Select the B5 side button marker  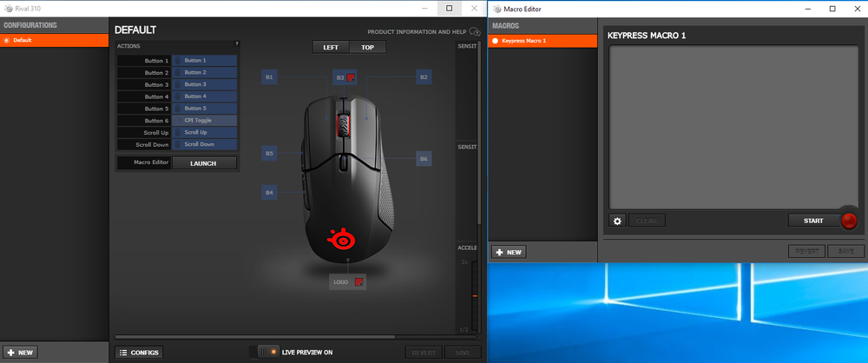[x=269, y=154]
